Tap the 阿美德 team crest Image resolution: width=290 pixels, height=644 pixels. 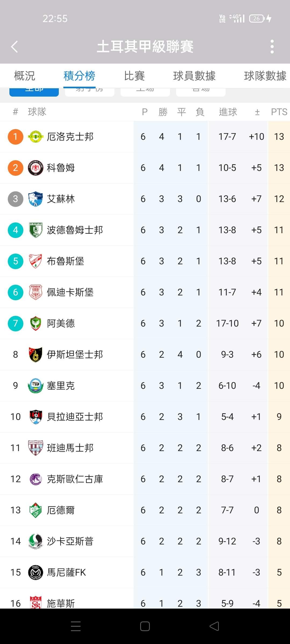pyautogui.click(x=35, y=324)
